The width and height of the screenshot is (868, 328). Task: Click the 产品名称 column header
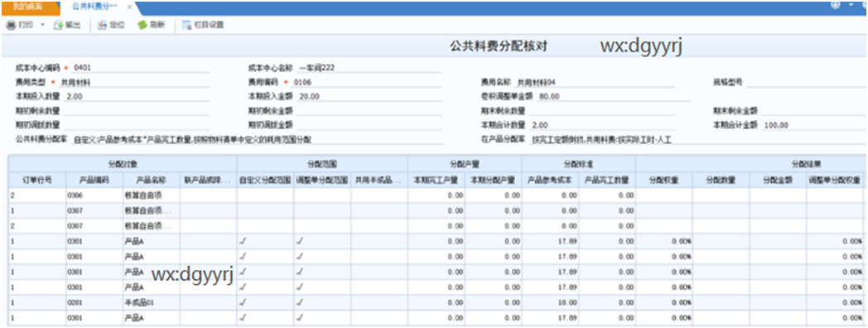(151, 180)
